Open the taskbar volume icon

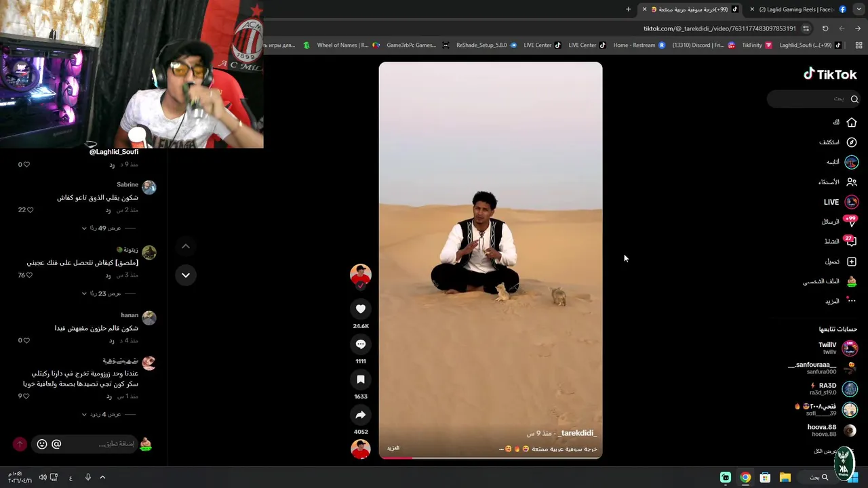click(43, 477)
